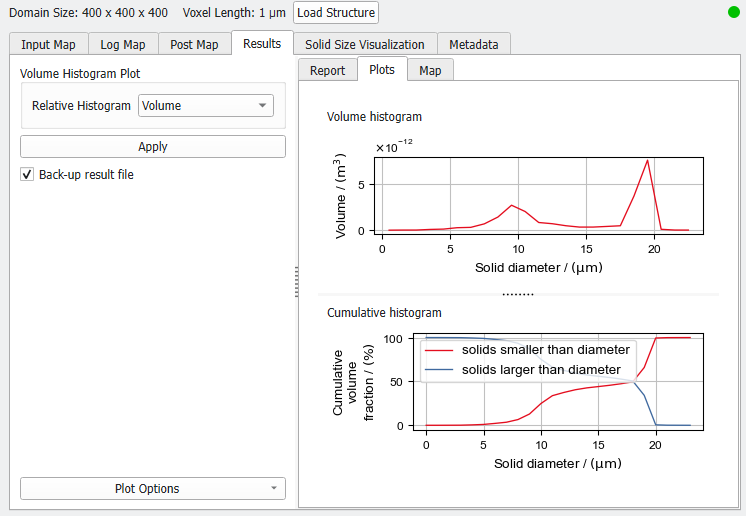This screenshot has height=516, width=746.
Task: Open the Report sub-tab
Action: coord(327,70)
